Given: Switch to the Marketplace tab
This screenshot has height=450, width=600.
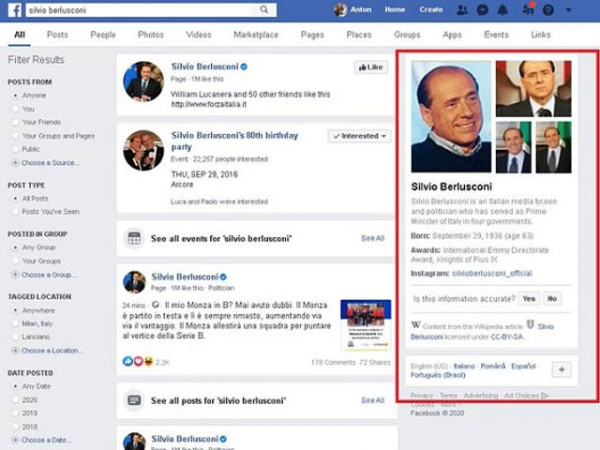Looking at the screenshot, I should 256,35.
